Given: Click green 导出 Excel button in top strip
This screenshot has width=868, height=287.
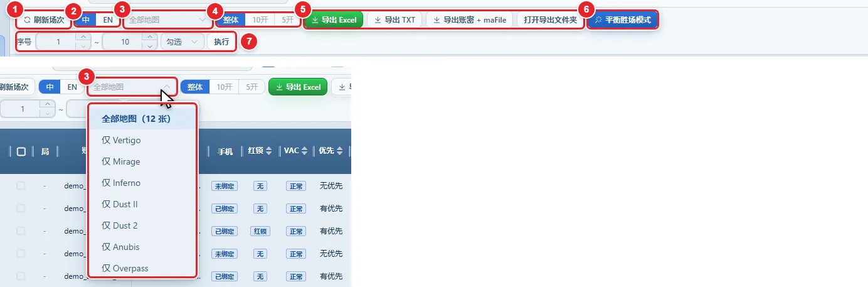Looking at the screenshot, I should point(334,20).
